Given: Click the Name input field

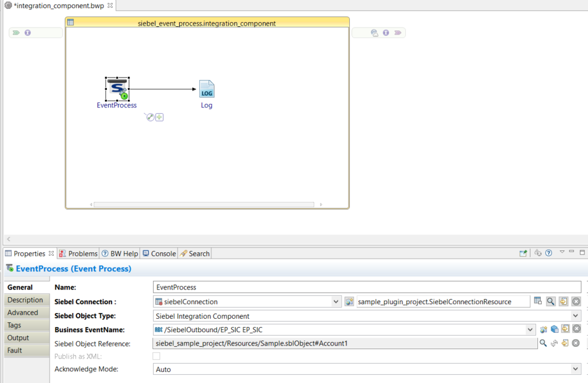Looking at the screenshot, I should (x=367, y=287).
